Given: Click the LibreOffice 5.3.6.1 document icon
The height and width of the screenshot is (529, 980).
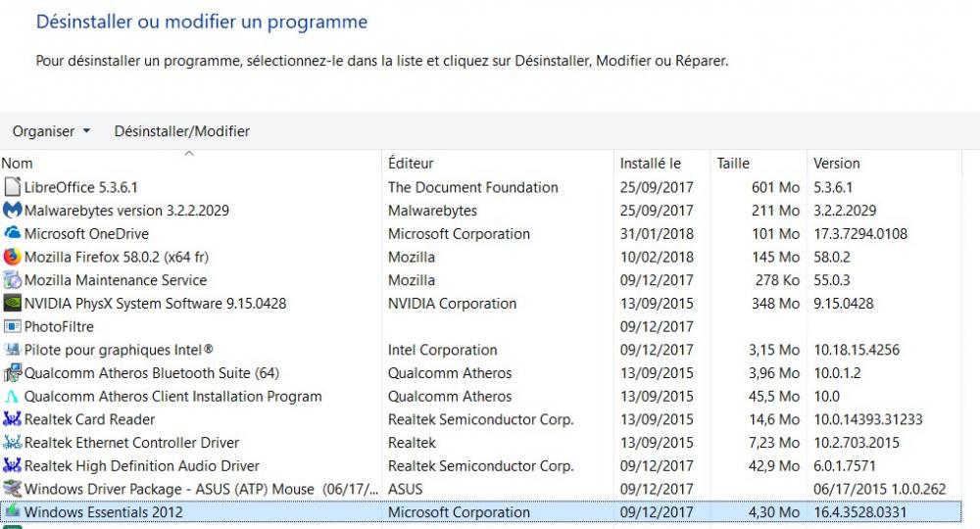Looking at the screenshot, I should click(x=12, y=187).
